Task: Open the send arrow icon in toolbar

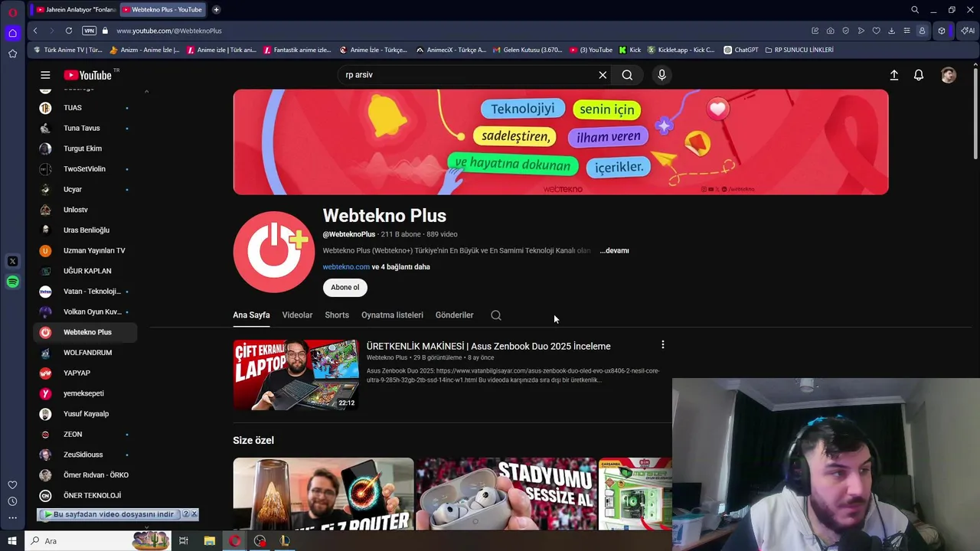Action: coord(861,31)
